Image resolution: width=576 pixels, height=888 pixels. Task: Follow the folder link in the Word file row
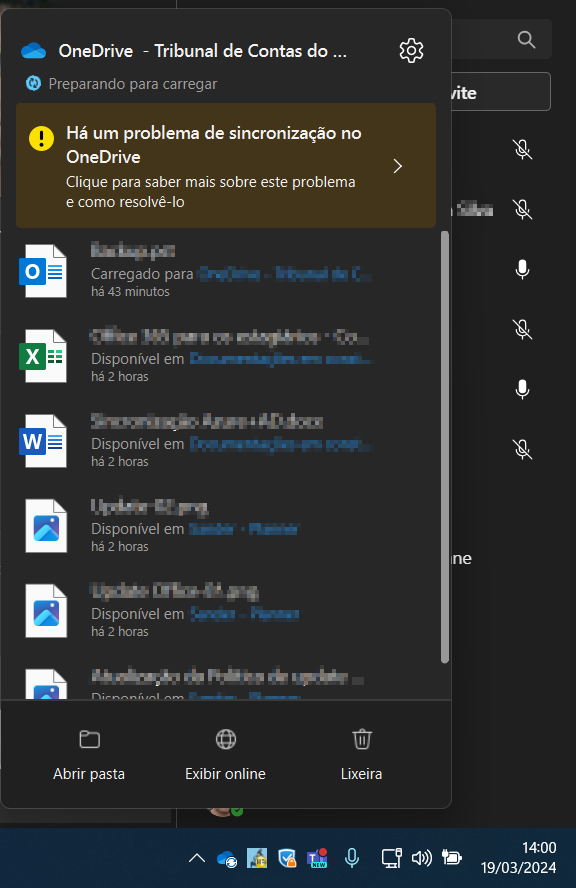(280, 444)
